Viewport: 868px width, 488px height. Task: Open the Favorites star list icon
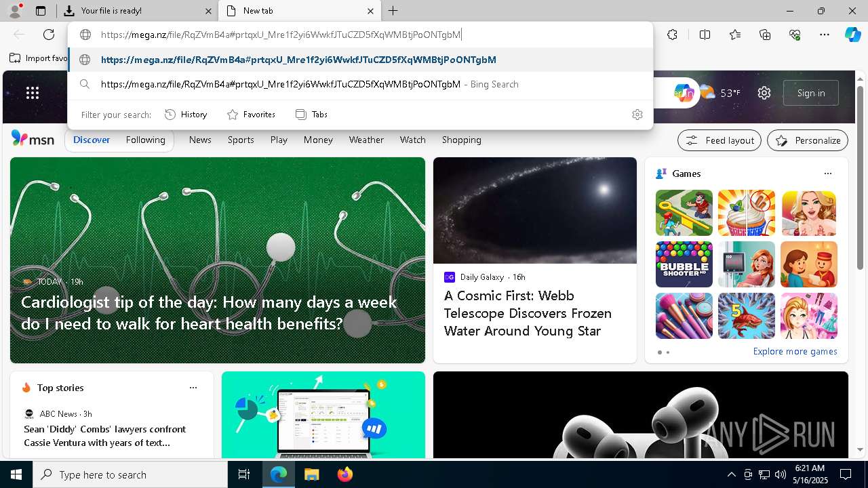(x=735, y=35)
